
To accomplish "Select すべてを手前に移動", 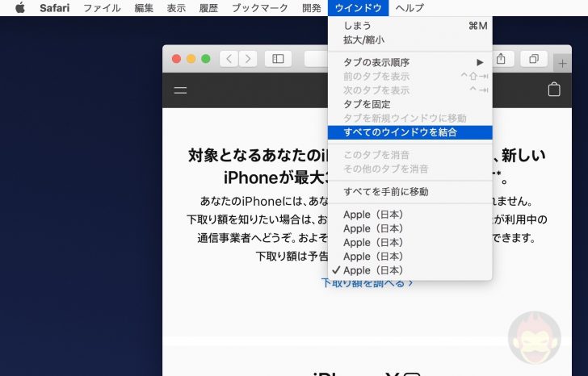I will click(x=409, y=192).
